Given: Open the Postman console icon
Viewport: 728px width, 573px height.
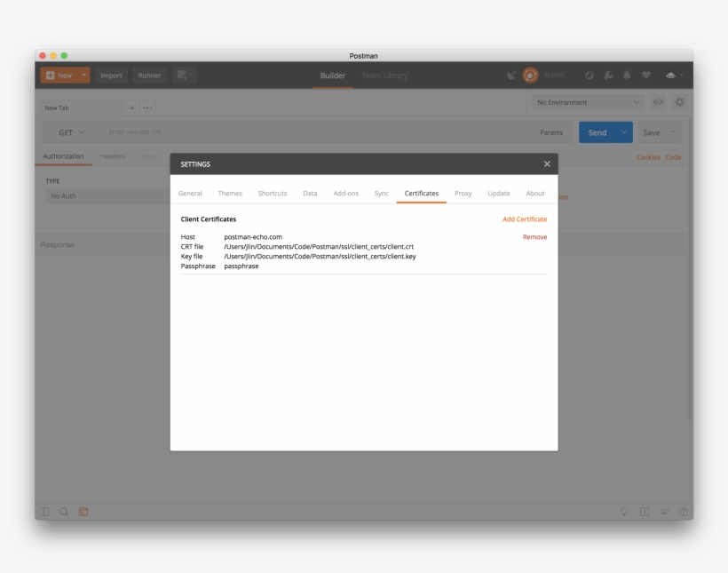Looking at the screenshot, I should 83,512.
